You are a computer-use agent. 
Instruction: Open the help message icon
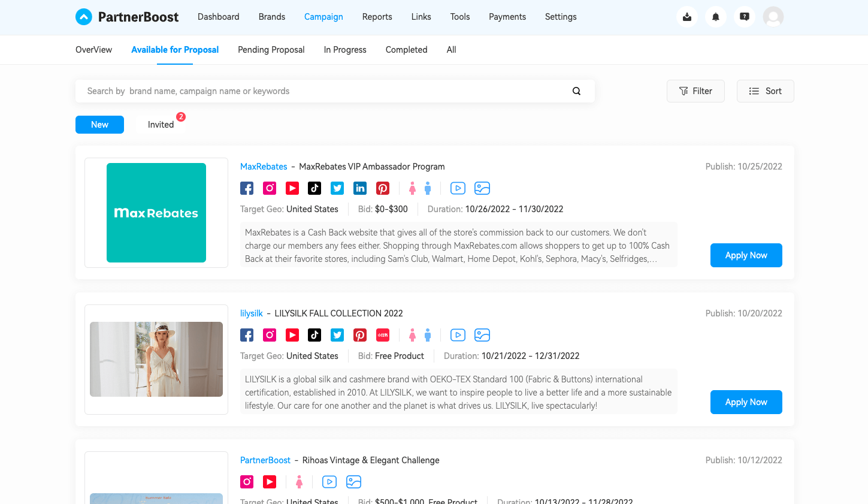pyautogui.click(x=744, y=17)
